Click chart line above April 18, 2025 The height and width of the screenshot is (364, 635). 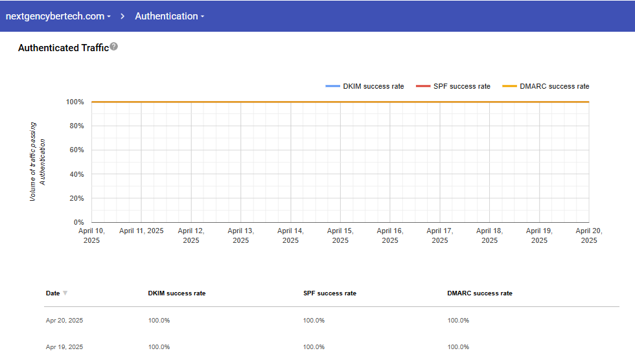(489, 102)
